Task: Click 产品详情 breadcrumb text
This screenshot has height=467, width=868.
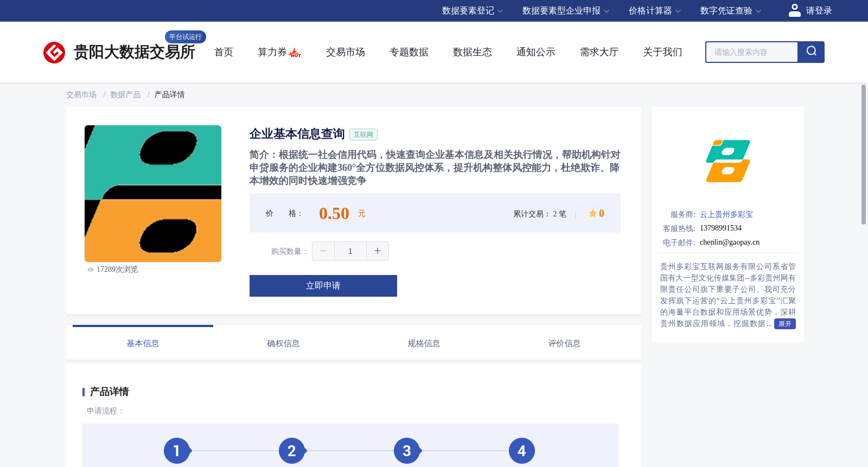Action: tap(169, 95)
